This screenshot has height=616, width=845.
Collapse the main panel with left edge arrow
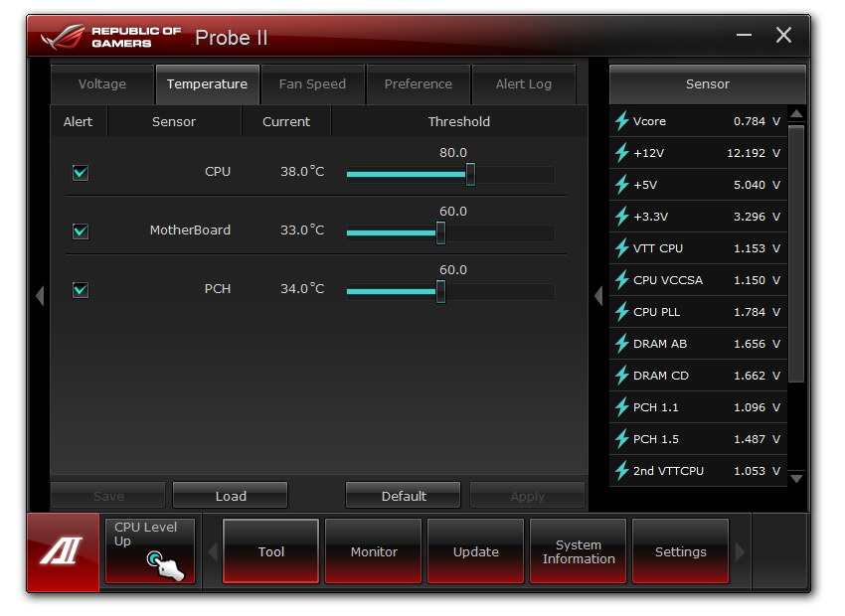pos(40,296)
